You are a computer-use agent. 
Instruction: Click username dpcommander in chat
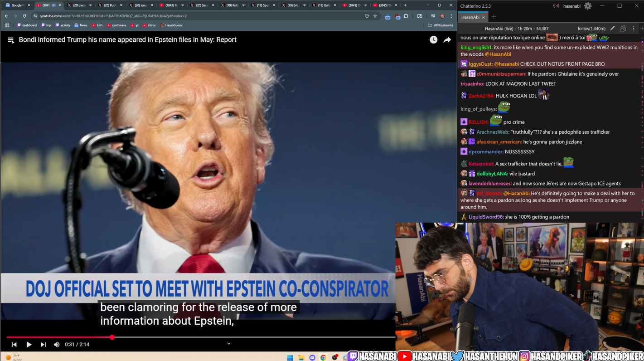coord(486,151)
